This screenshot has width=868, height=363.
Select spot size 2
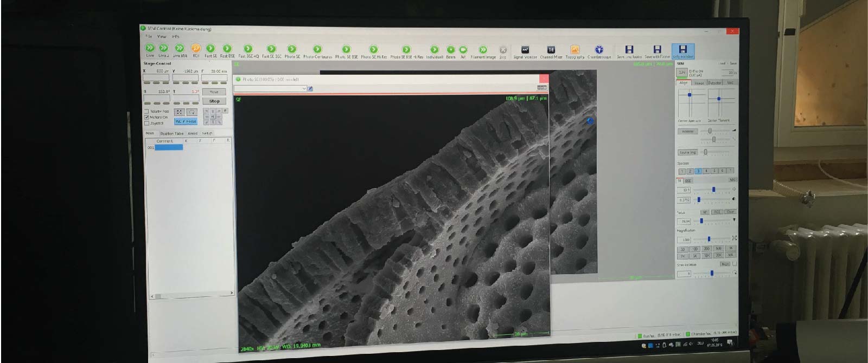690,171
